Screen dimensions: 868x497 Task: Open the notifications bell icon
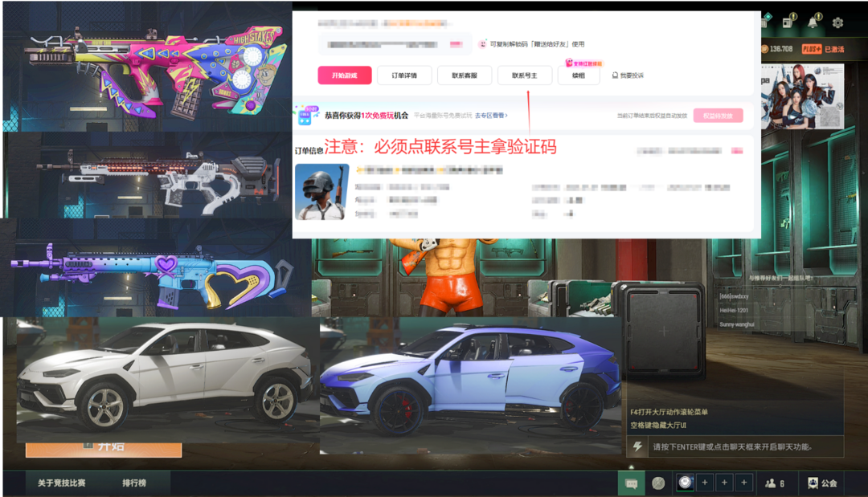coord(813,22)
